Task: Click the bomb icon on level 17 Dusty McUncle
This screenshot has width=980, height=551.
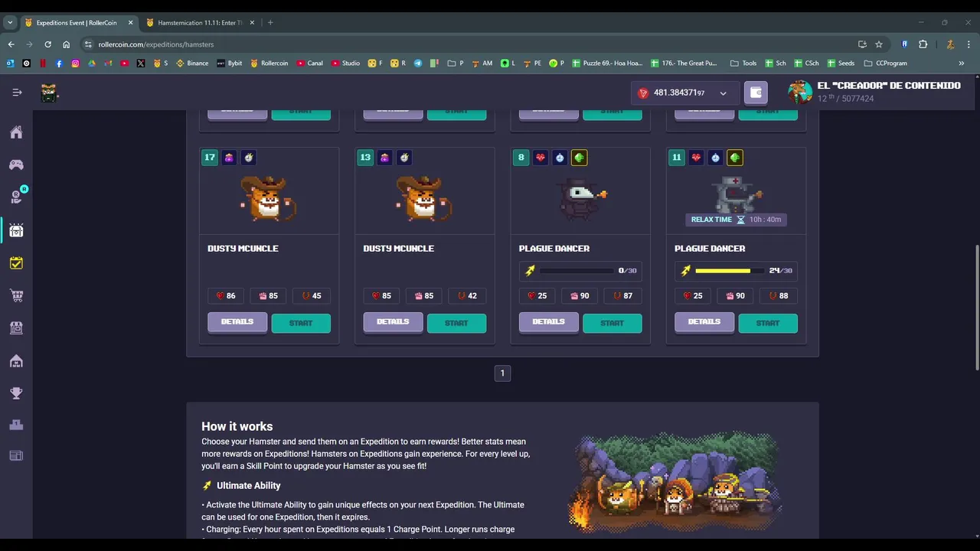Action: point(248,158)
